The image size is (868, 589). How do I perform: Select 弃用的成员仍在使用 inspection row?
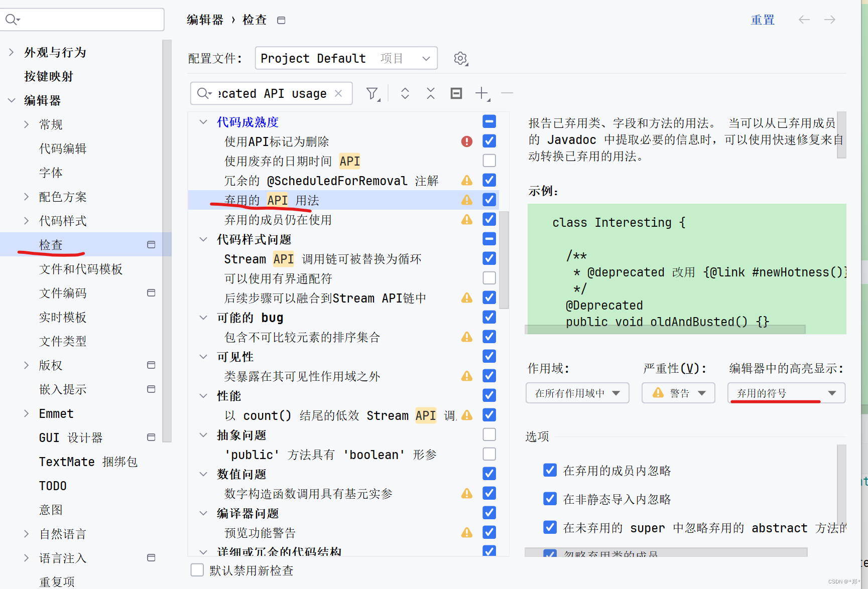(343, 220)
